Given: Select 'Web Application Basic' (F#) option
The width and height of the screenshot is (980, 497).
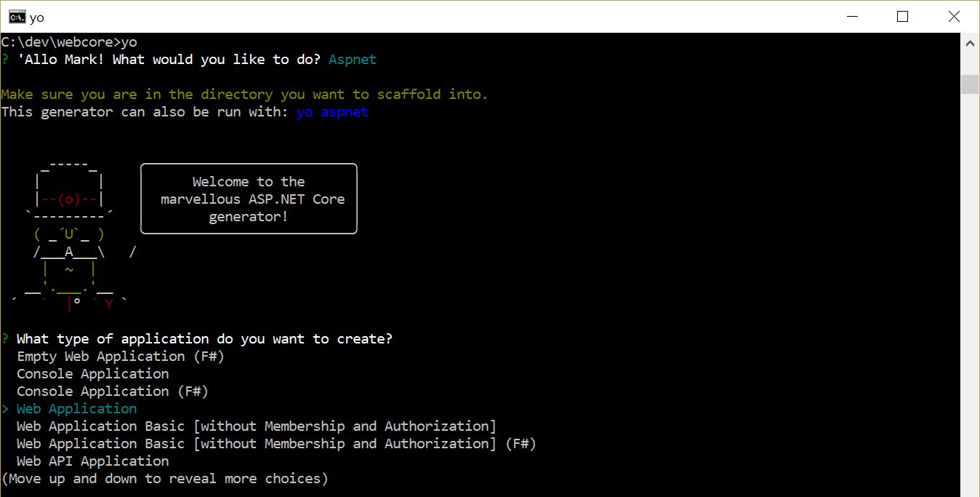Looking at the screenshot, I should click(276, 444).
